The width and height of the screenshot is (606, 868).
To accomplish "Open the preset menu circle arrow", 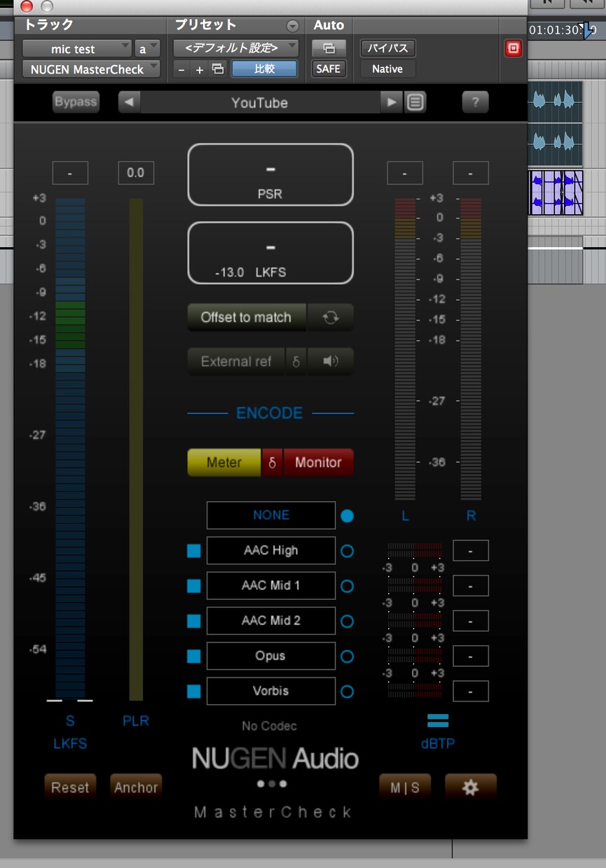I will tap(292, 26).
